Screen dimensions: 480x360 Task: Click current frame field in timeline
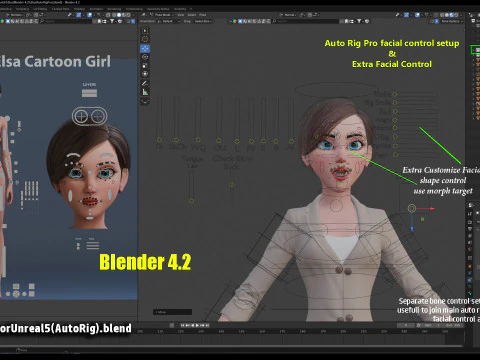(x=406, y=325)
